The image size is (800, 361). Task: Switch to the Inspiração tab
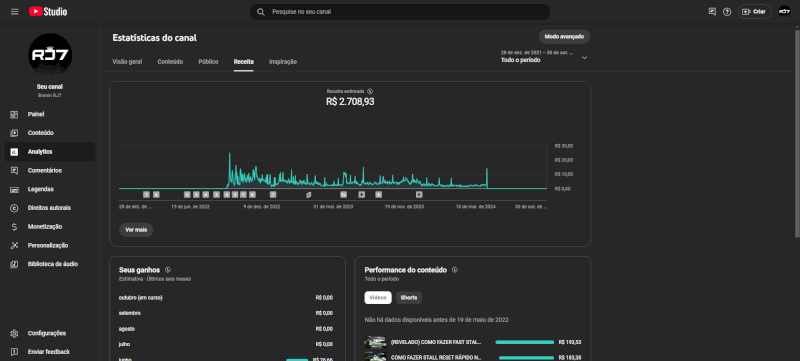point(283,62)
